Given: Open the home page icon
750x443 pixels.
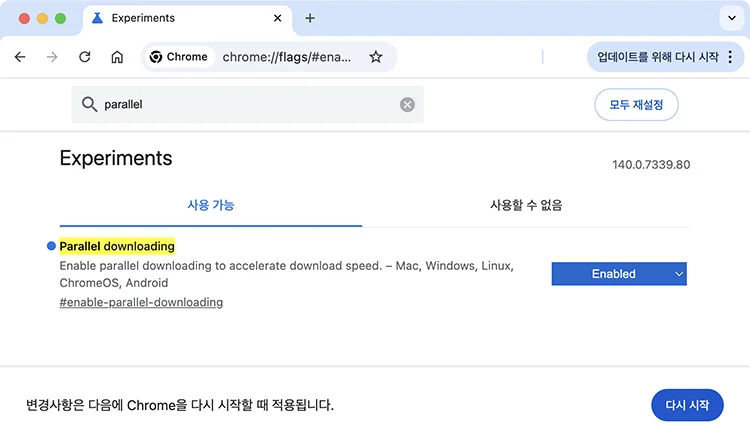Looking at the screenshot, I should coord(117,57).
